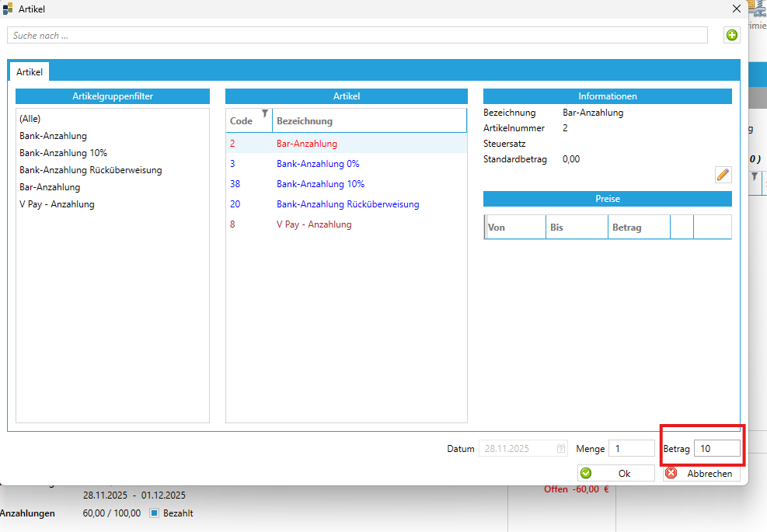
Task: Click the filter icon in Code column
Action: [264, 114]
